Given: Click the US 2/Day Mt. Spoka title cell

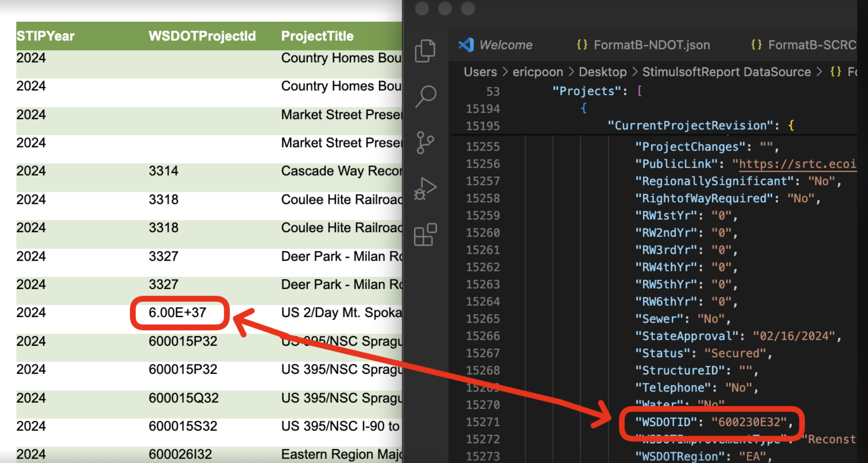Looking at the screenshot, I should pyautogui.click(x=342, y=313).
